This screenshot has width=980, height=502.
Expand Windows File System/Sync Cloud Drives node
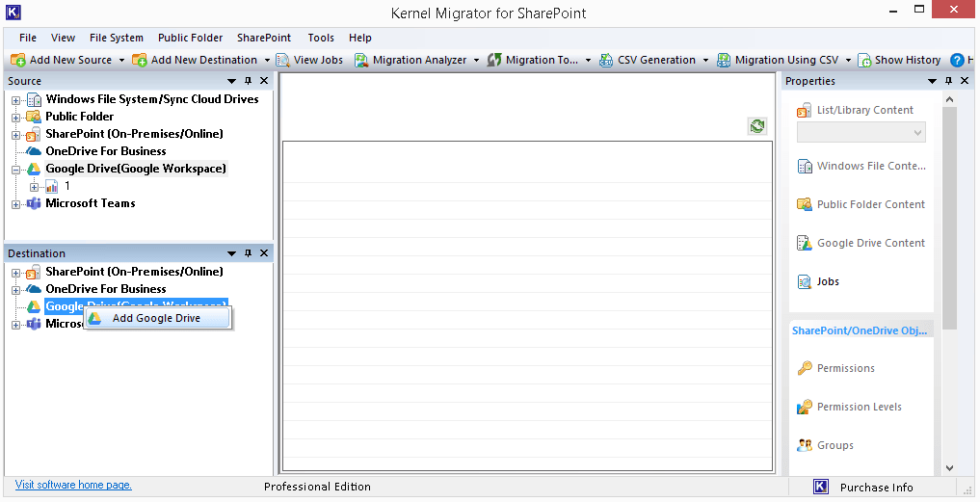pos(15,100)
